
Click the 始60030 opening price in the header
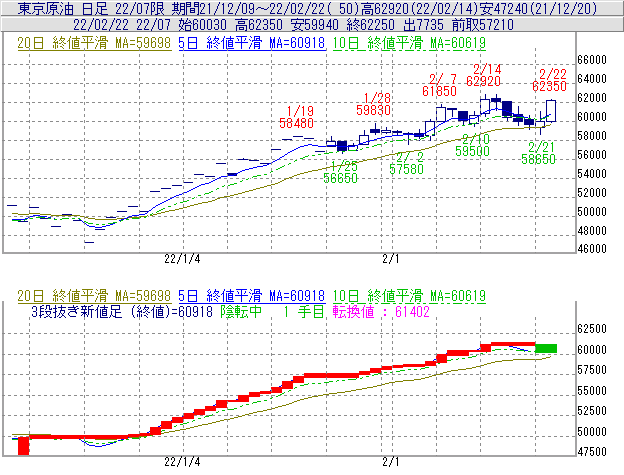(202, 25)
